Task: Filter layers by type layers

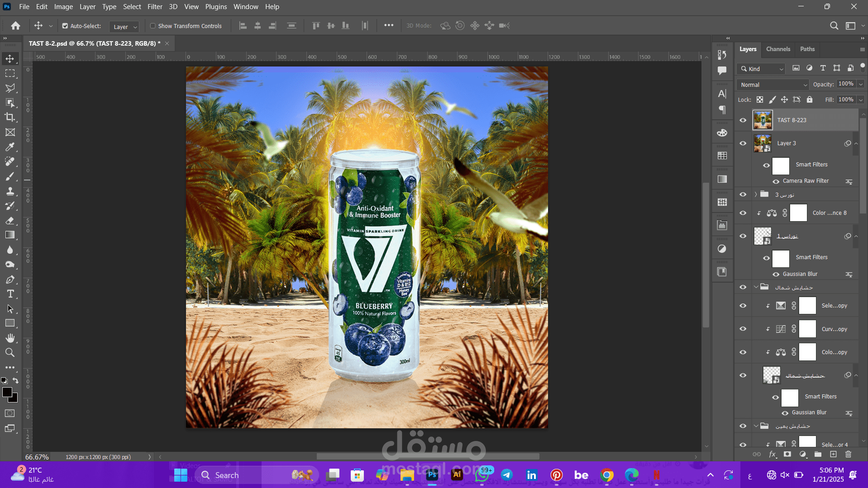Action: pyautogui.click(x=823, y=68)
